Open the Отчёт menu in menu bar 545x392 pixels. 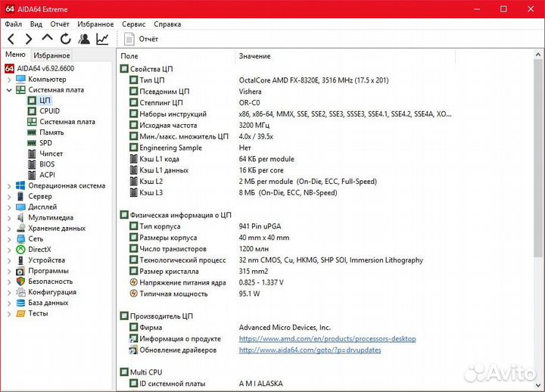click(60, 24)
